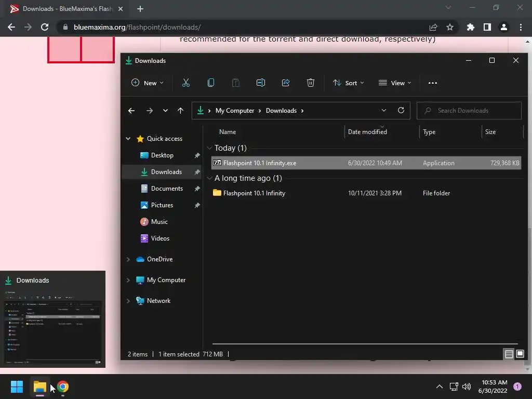Screen dimensions: 532x399
Task: Refresh the Downloads folder view
Action: [x=401, y=110]
